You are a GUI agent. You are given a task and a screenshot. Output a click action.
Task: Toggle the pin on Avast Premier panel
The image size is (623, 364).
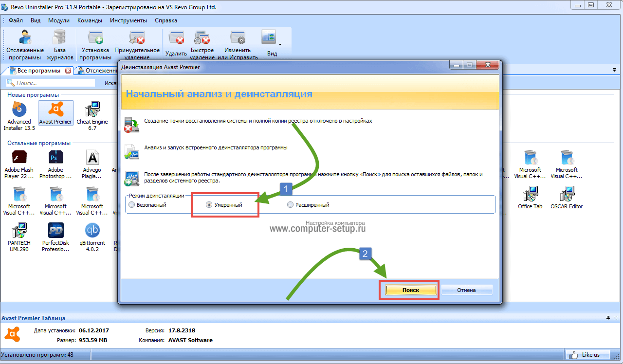(x=608, y=318)
